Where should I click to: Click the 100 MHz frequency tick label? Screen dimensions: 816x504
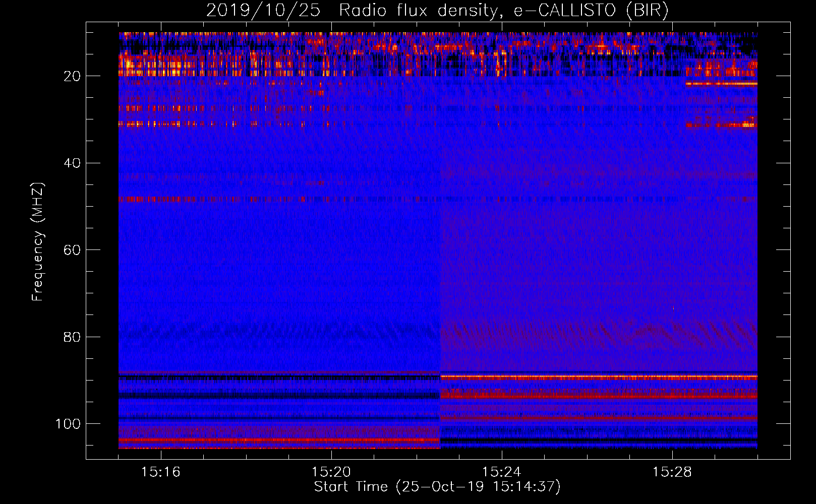pos(68,424)
